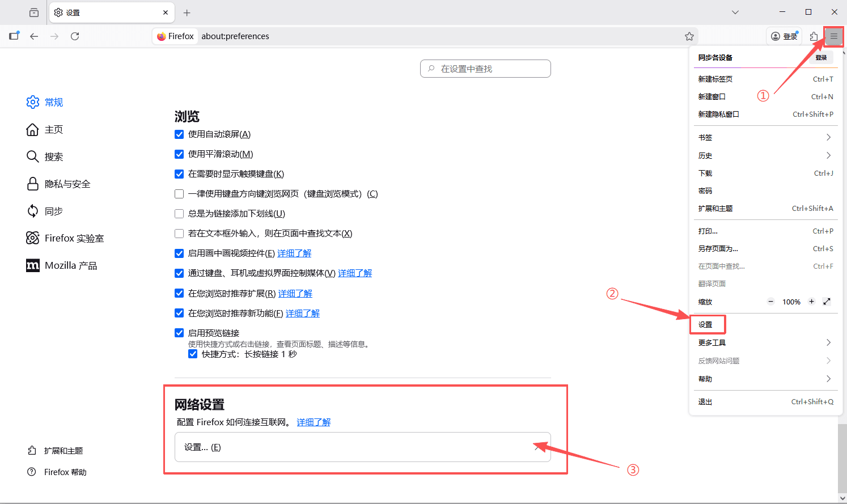Expand 书签 submenu
Screen dimensions: 847x504
point(765,138)
